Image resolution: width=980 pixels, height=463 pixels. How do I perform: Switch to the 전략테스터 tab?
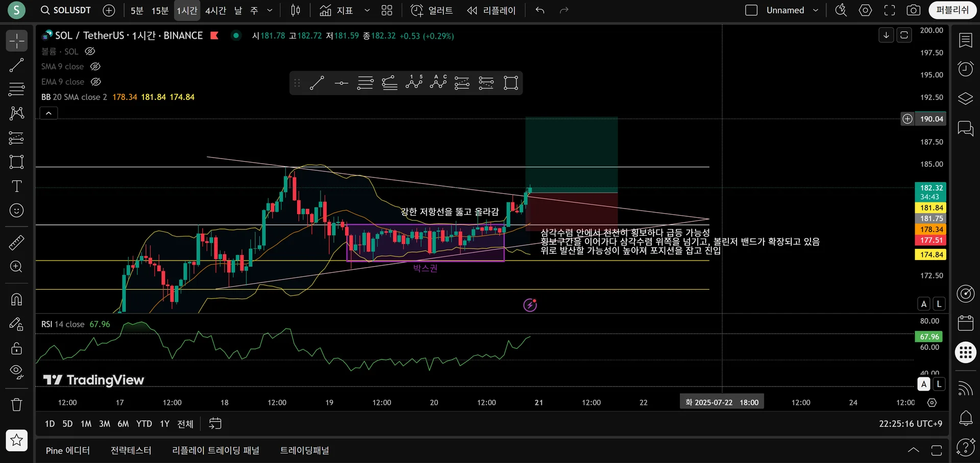[131, 450]
